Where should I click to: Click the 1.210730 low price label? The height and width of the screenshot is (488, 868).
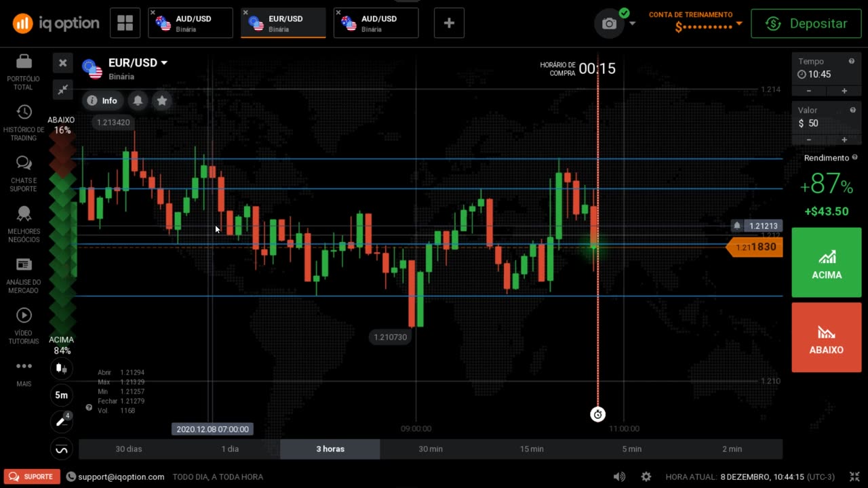click(391, 337)
